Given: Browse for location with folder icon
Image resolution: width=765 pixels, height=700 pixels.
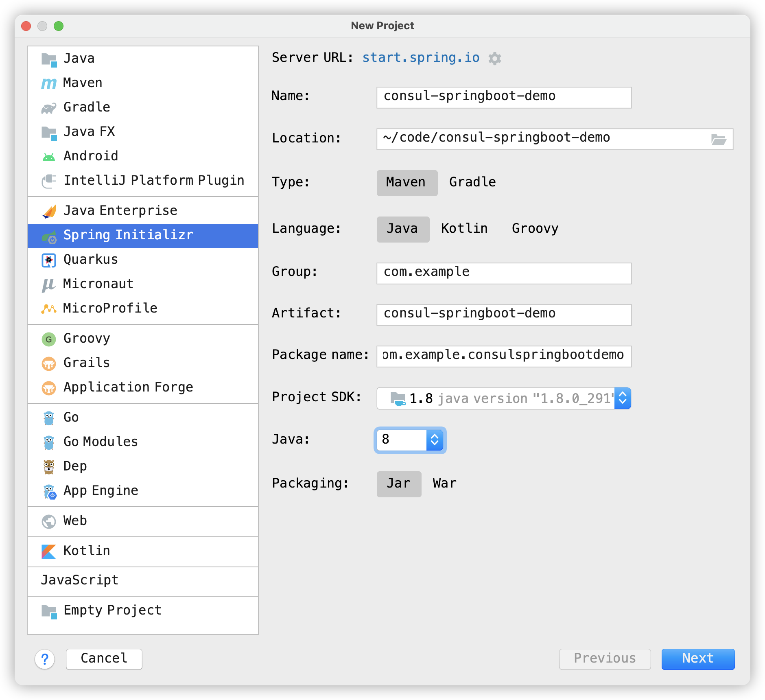Looking at the screenshot, I should (719, 140).
